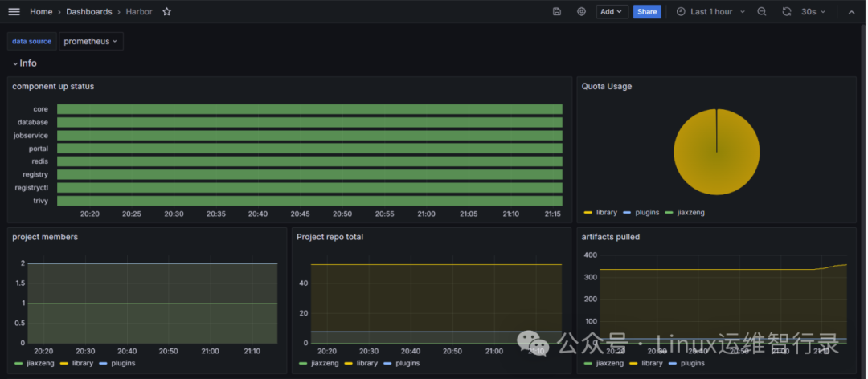Star the Harbor dashboard as favorite
The image size is (868, 379).
167,12
